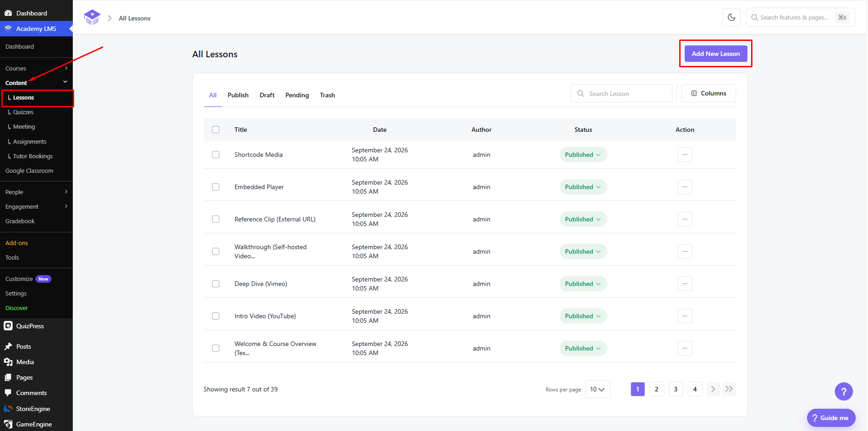
Task: Open actions menu for Deep Dive (Vimeo)
Action: click(685, 284)
